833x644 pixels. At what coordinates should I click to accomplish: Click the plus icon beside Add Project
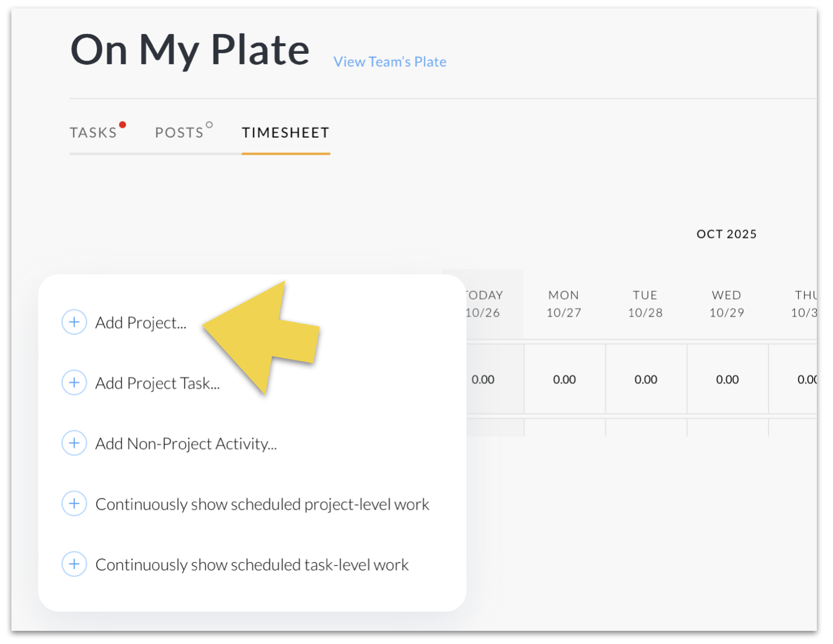click(x=74, y=322)
